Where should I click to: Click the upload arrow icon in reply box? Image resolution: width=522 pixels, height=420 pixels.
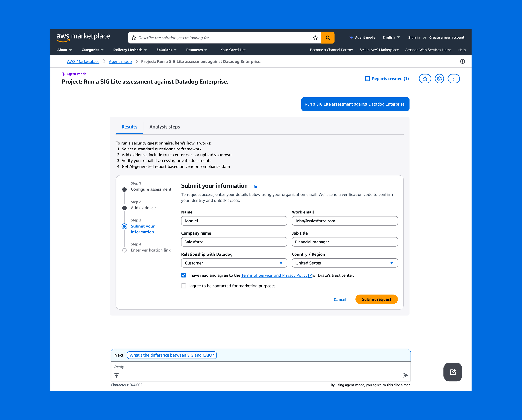pos(117,375)
